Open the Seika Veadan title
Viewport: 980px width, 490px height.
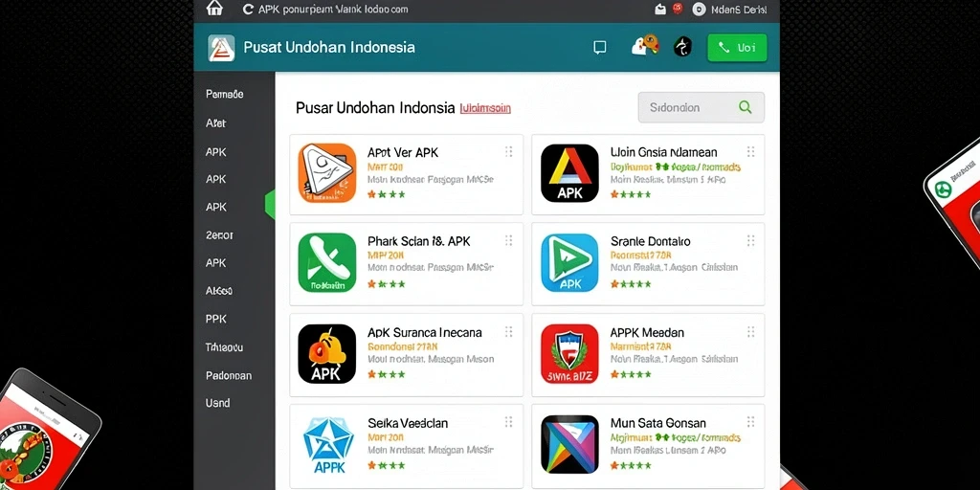408,423
